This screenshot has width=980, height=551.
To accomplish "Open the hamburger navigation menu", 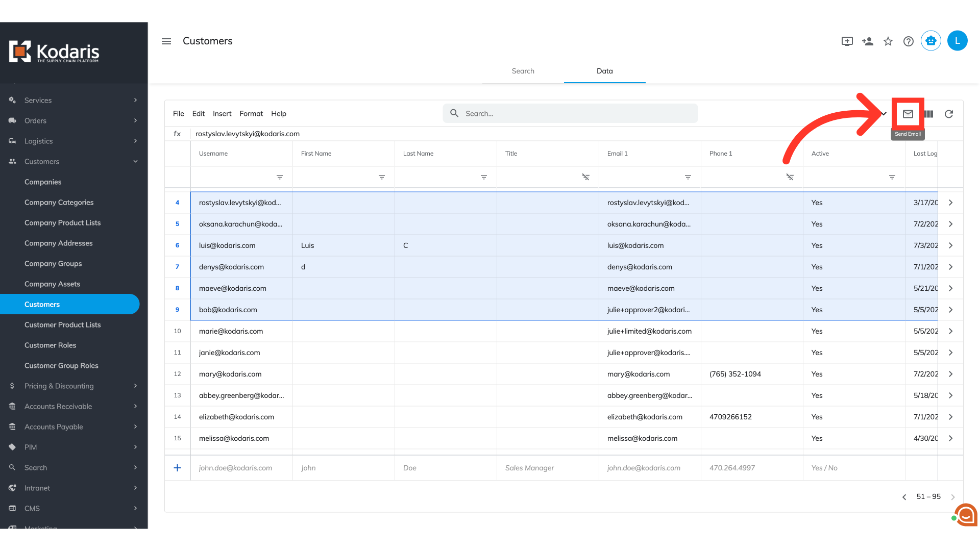I will click(x=166, y=41).
